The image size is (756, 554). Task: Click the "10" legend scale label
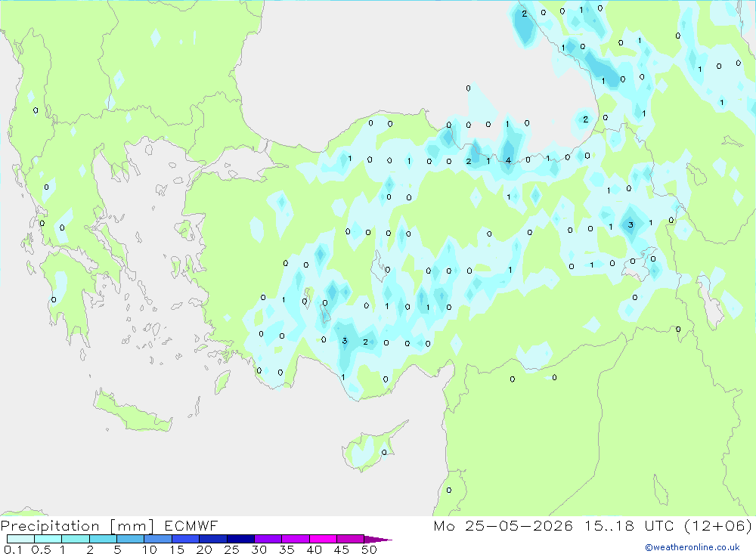pyautogui.click(x=150, y=549)
